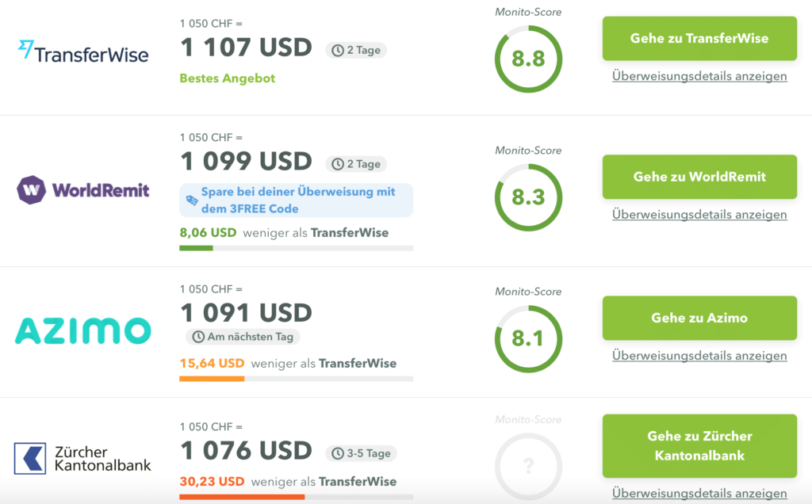Click the orange Azimo difference bar
The width and height of the screenshot is (812, 504).
coord(212,379)
